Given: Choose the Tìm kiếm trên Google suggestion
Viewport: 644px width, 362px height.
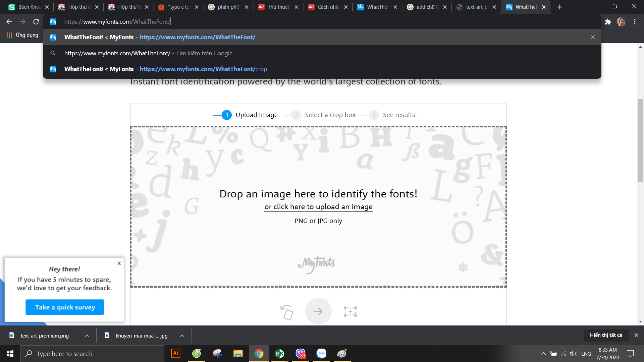Looking at the screenshot, I should [x=322, y=53].
